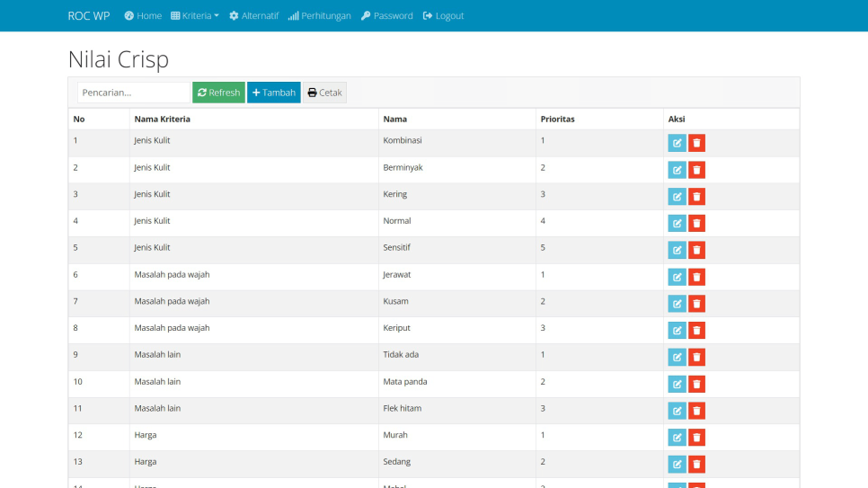This screenshot has width=868, height=488.
Task: Click the Tambah button to add entry
Action: pyautogui.click(x=274, y=93)
